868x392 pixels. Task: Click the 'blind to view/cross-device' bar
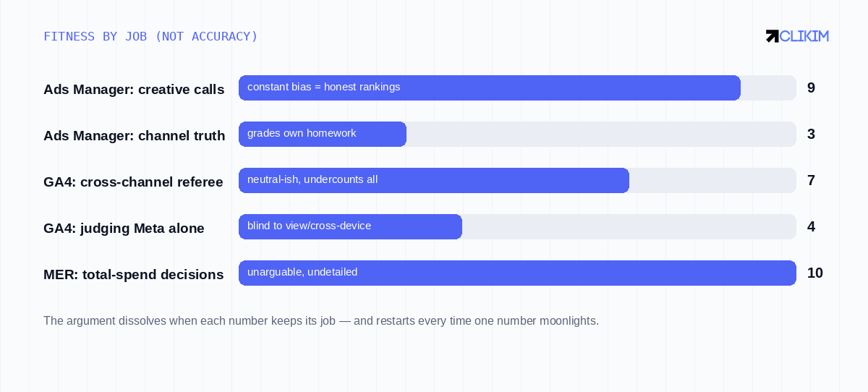350,226
